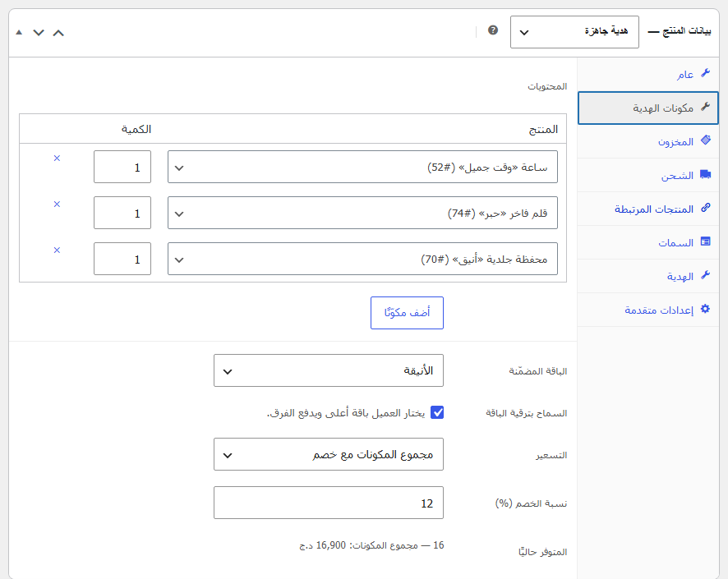Image resolution: width=728 pixels, height=579 pixels.
Task: Open product dropdown محفظة جلدية «أنيق»
Action: (x=362, y=259)
